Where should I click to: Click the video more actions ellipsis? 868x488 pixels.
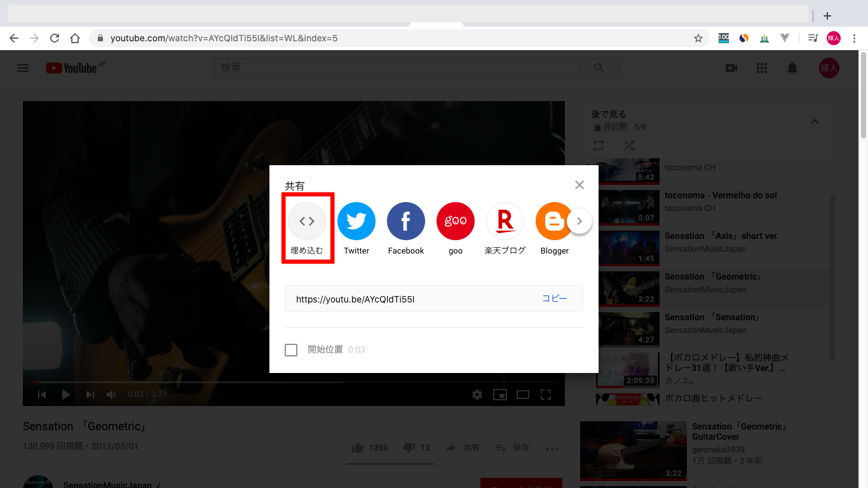click(x=552, y=448)
